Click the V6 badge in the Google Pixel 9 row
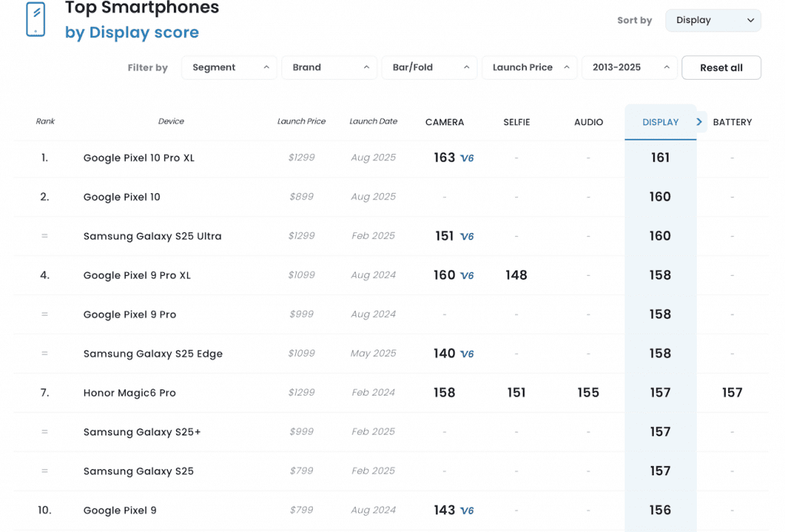The image size is (785, 532). click(467, 511)
